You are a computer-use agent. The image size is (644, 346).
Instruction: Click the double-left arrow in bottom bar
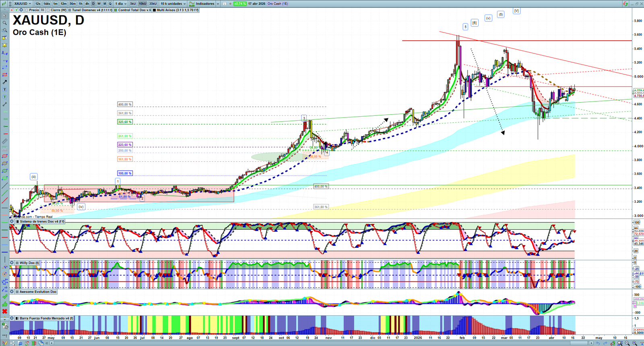coord(47,343)
